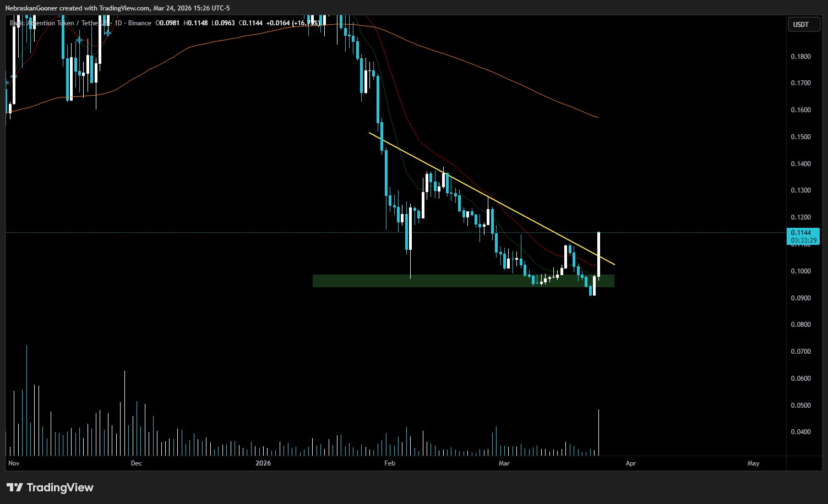828x504 pixels.
Task: Click the bar countdown timer 03:33:29
Action: coord(803,240)
